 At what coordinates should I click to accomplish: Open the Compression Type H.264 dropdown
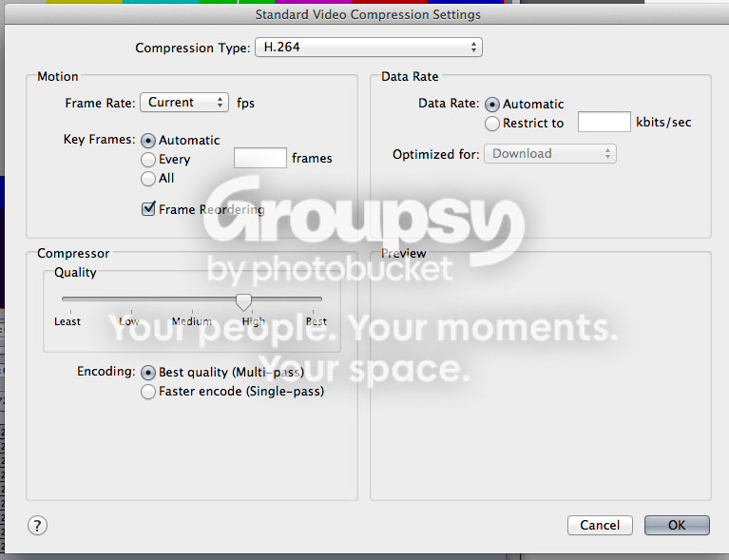(x=369, y=48)
